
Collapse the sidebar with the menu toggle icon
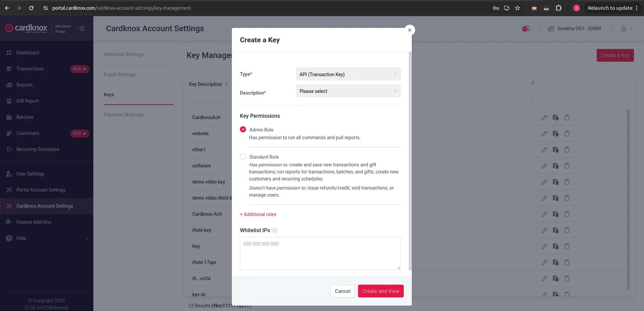81,29
